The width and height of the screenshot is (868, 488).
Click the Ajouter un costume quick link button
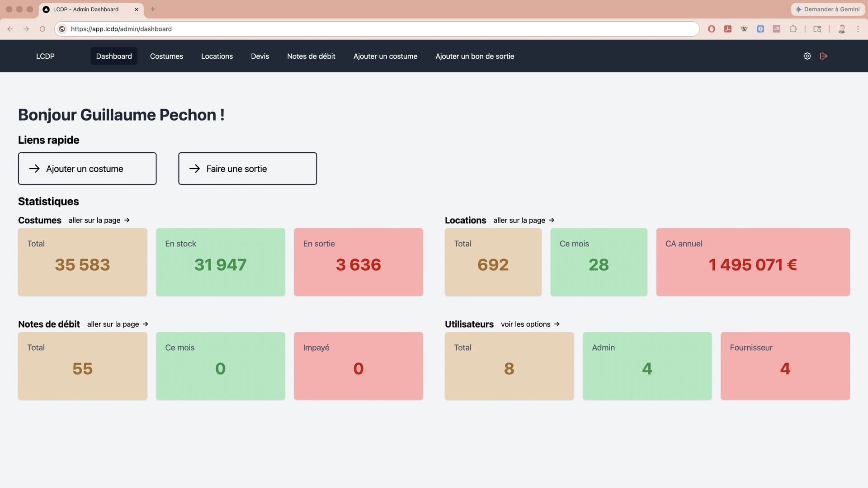[87, 169]
